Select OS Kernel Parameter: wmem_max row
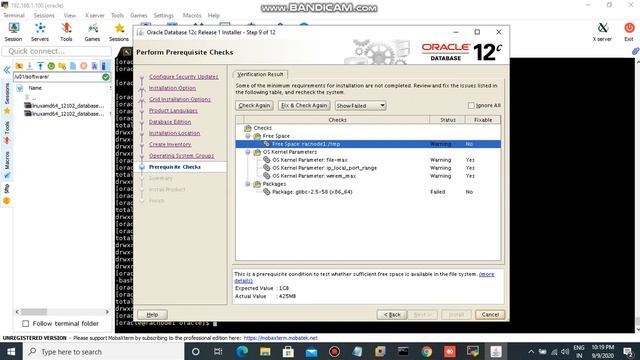The image size is (640, 360). click(x=368, y=176)
